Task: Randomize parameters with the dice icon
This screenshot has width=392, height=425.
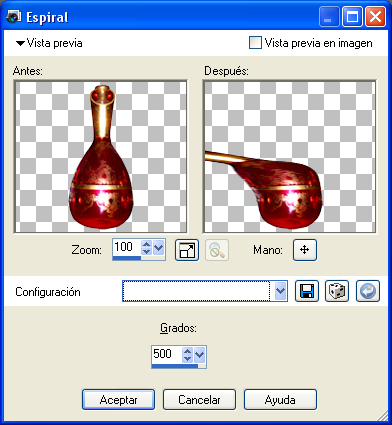Action: tap(337, 291)
